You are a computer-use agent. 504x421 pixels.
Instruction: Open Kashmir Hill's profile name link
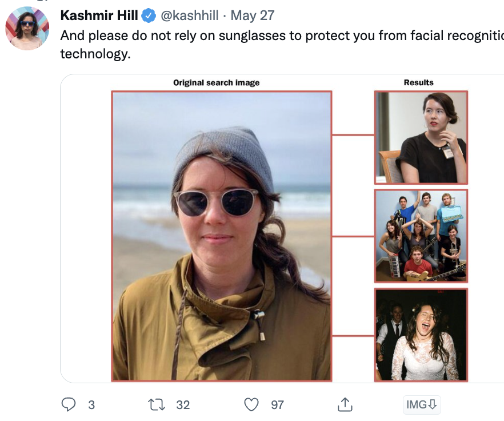98,15
